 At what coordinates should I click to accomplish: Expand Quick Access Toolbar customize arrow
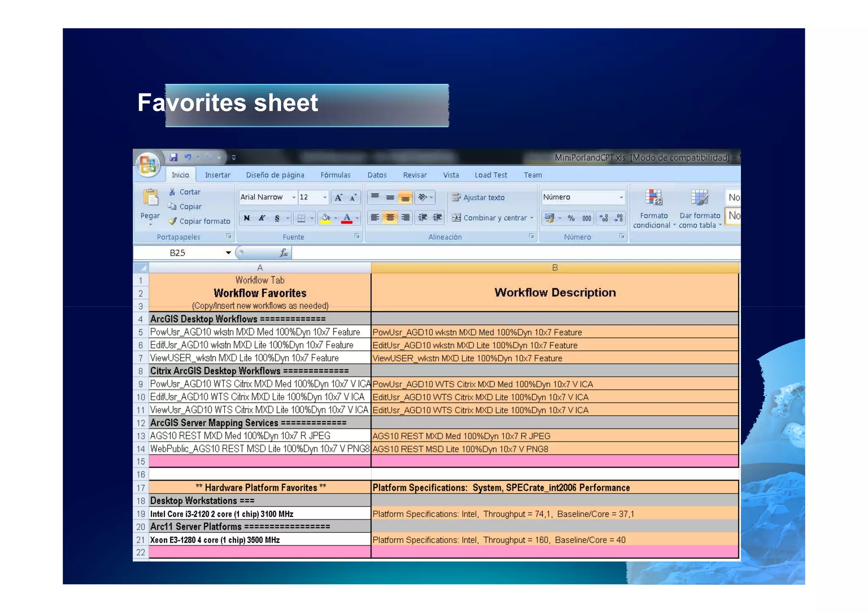[x=234, y=158]
